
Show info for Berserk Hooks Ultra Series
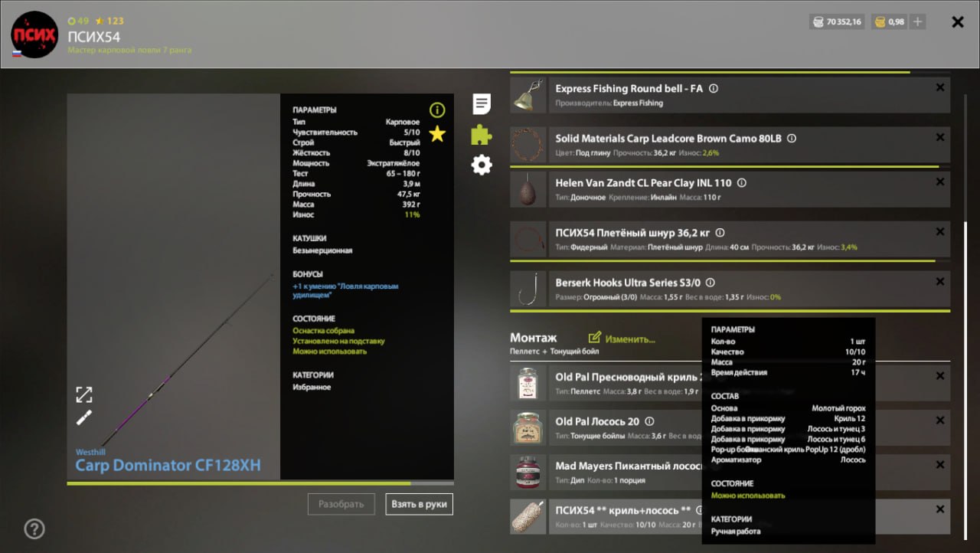710,283
